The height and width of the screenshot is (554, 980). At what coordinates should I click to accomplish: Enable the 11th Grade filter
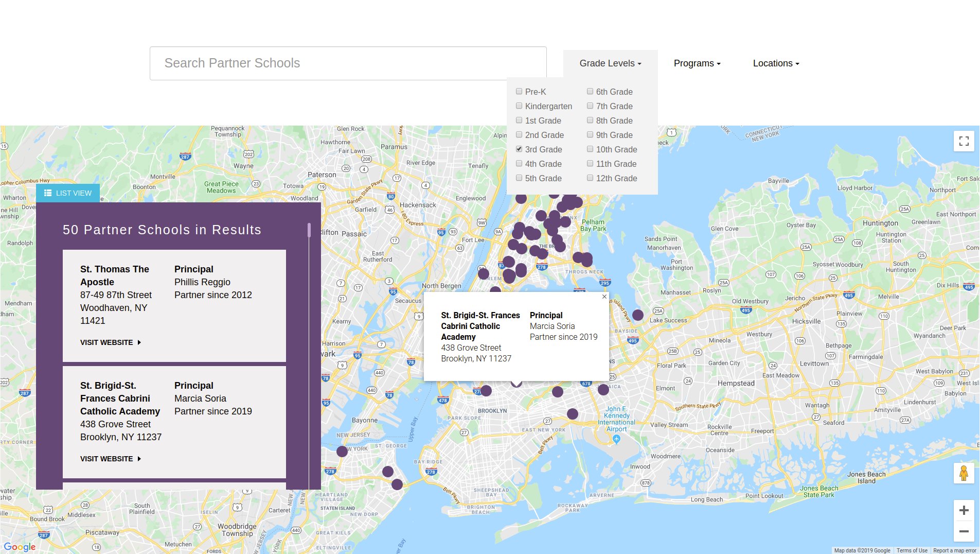[590, 163]
